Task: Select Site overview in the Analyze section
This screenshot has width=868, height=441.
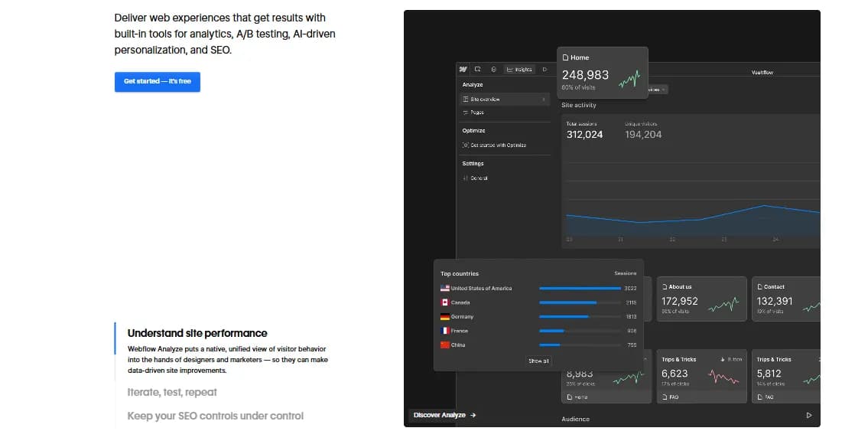Action: coord(504,100)
